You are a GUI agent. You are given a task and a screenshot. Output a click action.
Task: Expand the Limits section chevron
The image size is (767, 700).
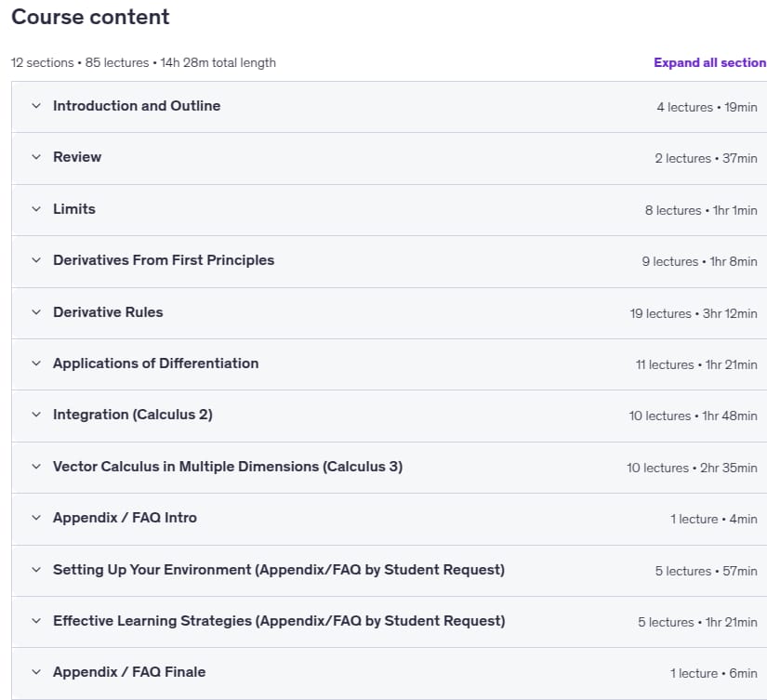36,209
